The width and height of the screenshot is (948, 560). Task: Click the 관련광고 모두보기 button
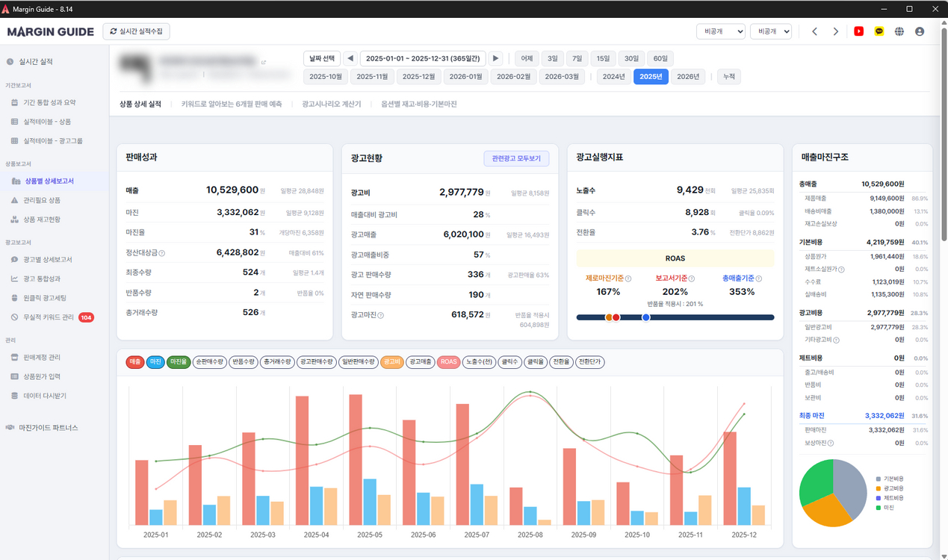click(516, 158)
